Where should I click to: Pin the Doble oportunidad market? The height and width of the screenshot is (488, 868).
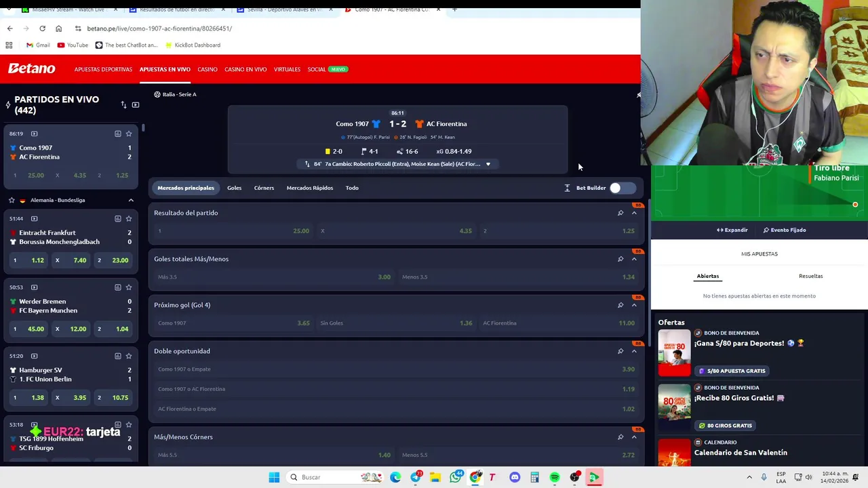[620, 351]
